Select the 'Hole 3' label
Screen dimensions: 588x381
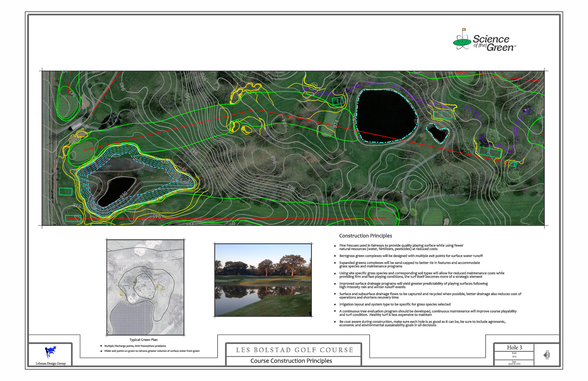click(514, 347)
